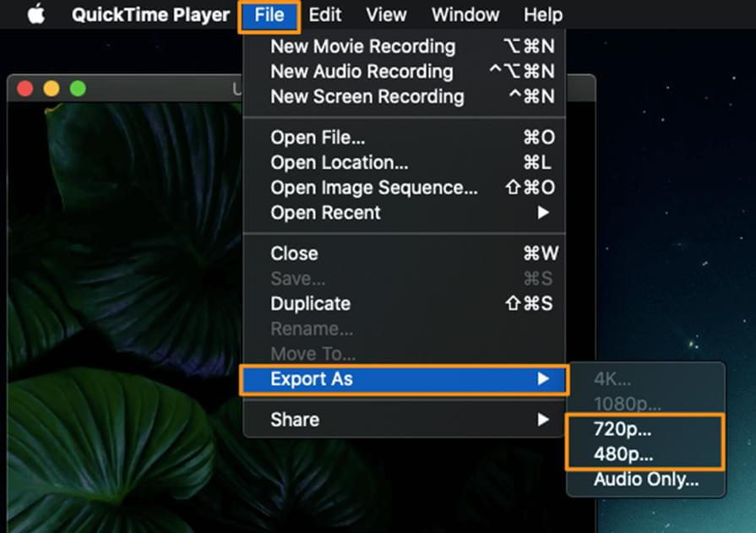Select Open Location…
The width and height of the screenshot is (756, 533).
pyautogui.click(x=404, y=162)
